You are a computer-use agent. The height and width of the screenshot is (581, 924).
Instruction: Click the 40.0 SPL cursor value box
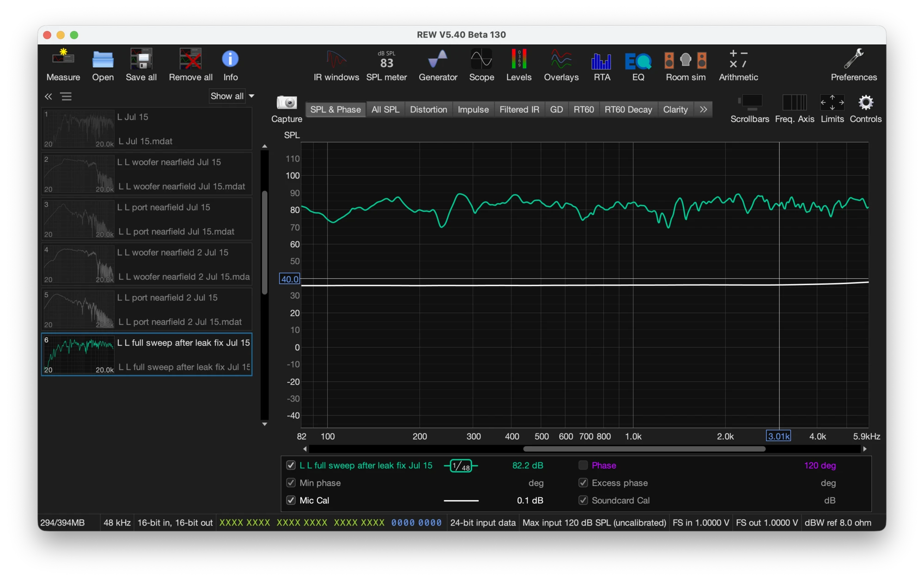[290, 279]
